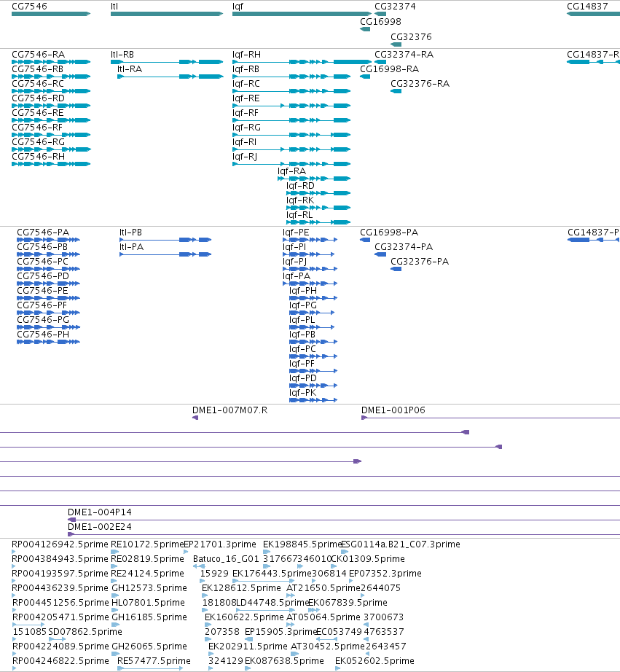This screenshot has height=672, width=620.
Task: Click BAC clone DME1-002E24 label
Action: click(99, 527)
